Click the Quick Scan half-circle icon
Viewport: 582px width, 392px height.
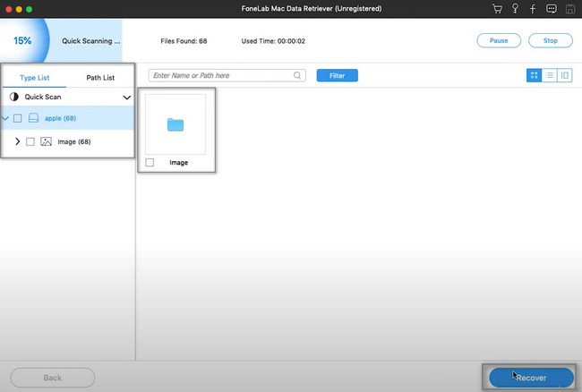point(14,97)
